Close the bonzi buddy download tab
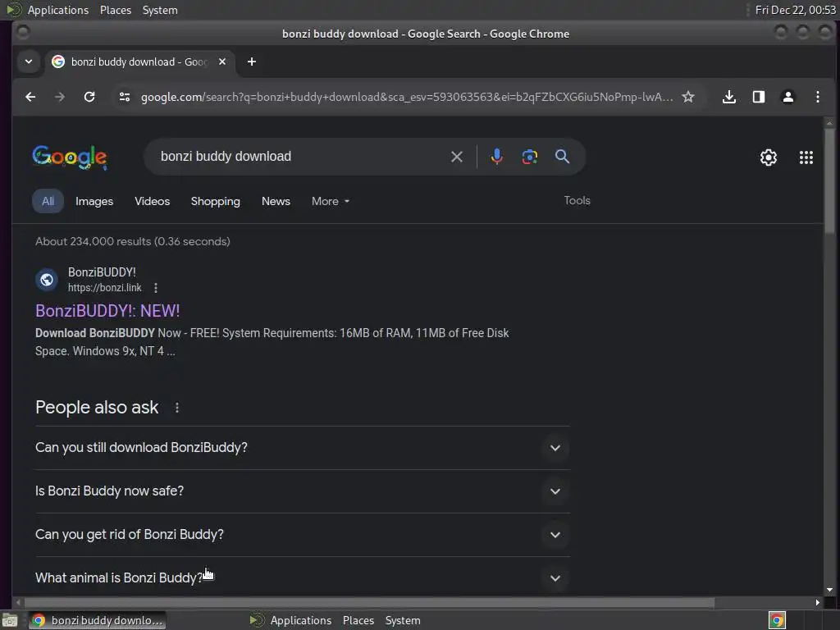Screen dimensions: 840x630 [222, 62]
